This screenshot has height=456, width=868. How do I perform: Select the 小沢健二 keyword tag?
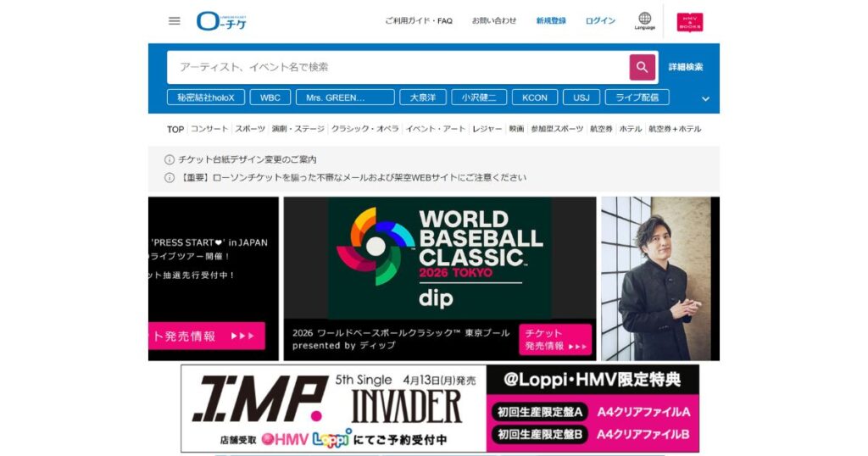point(479,97)
